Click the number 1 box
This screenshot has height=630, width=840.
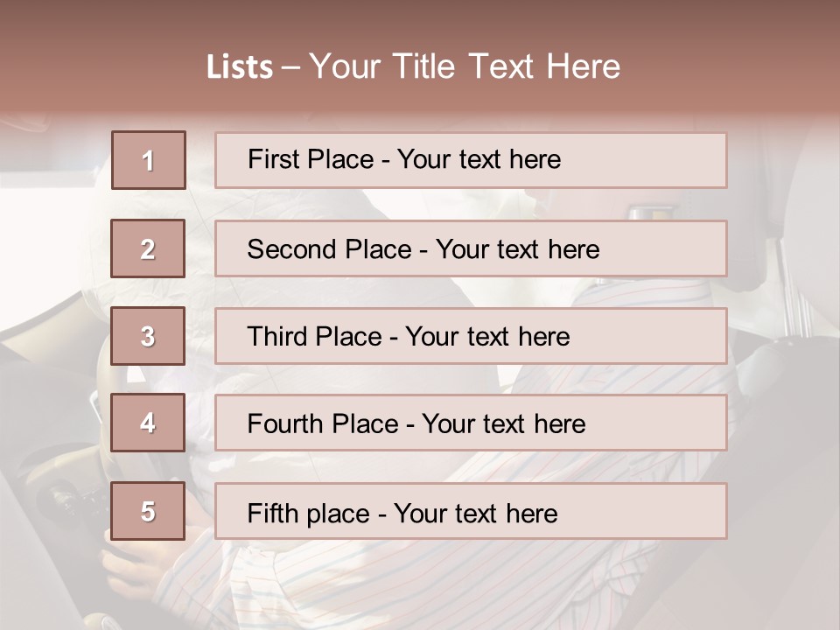coord(149,160)
